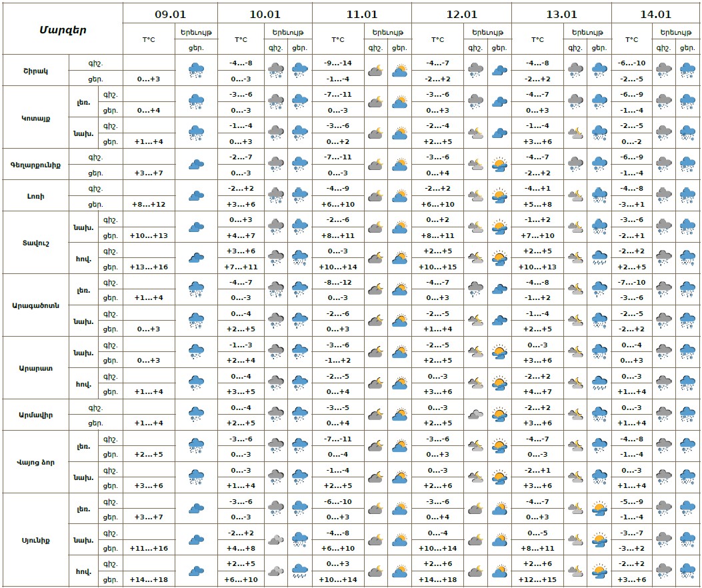Click Արմավիր daytime sun icon under 12.01
This screenshot has height=588, width=702.
pos(499,415)
